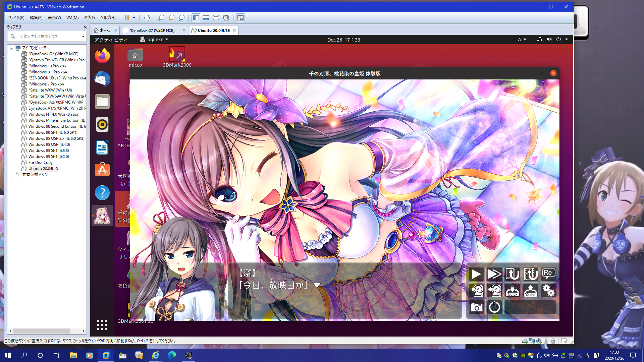Launch Thunderbird from the Ubuntu dock
Screen dimensions: 644x362
click(102, 79)
